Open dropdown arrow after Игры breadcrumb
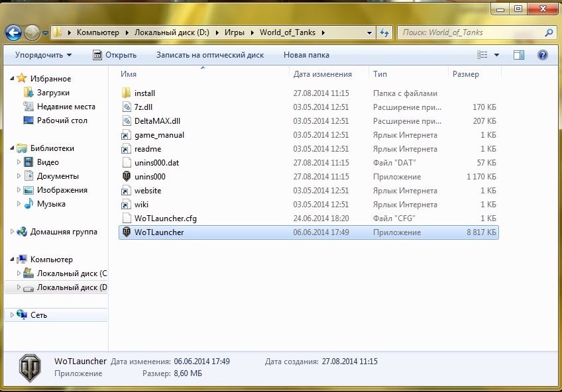This screenshot has height=392, width=562. click(253, 33)
